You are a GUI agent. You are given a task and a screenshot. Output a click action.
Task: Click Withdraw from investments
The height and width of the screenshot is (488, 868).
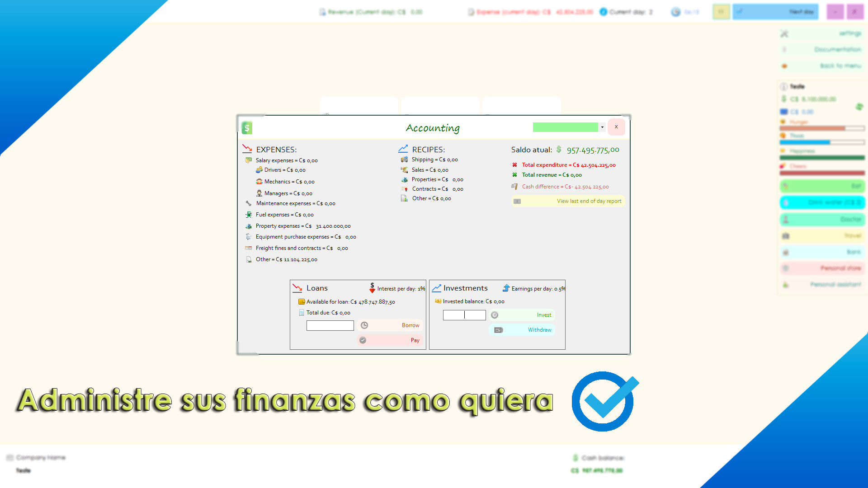pyautogui.click(x=522, y=330)
